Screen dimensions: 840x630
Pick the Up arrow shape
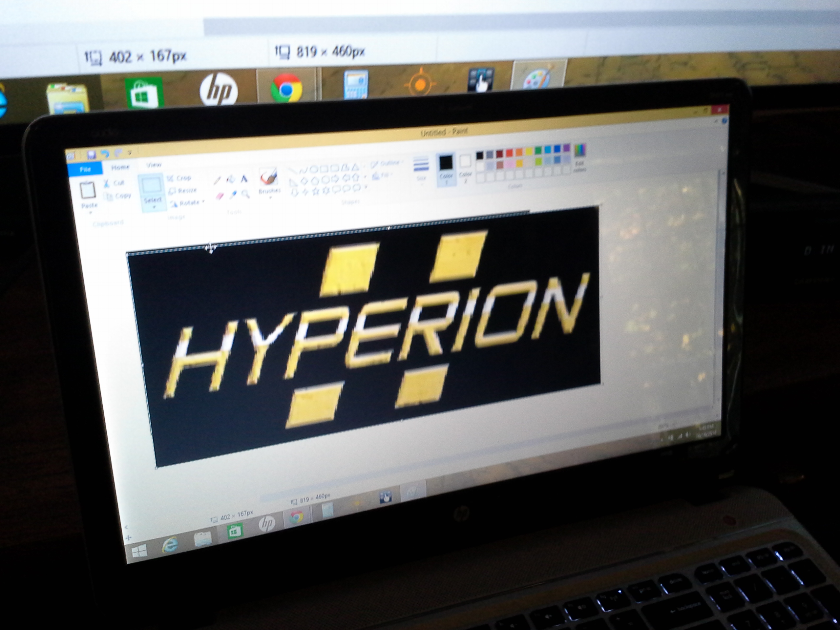(x=356, y=177)
